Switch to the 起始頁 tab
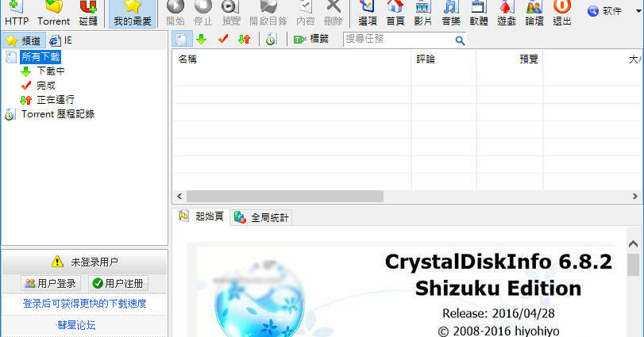 201,216
